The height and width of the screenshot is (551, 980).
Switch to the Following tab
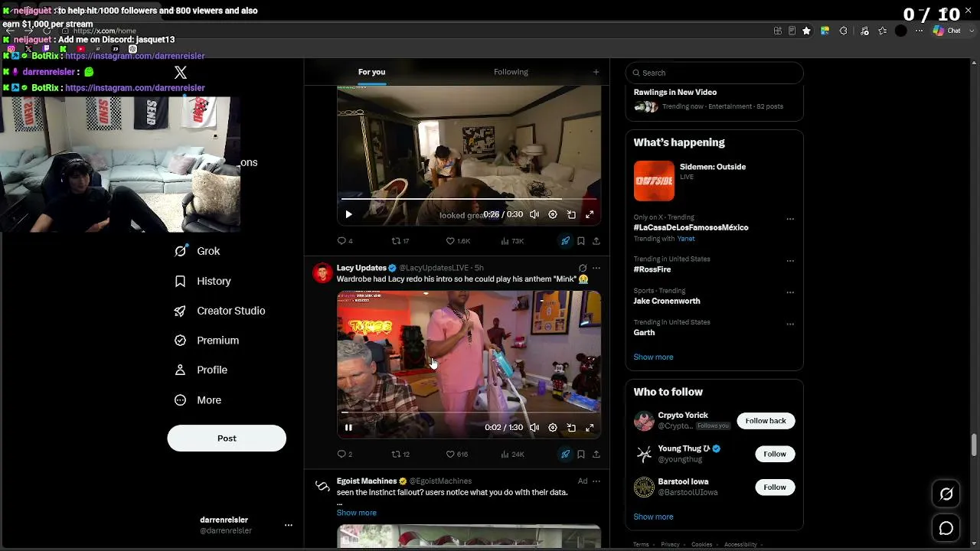[x=511, y=72]
